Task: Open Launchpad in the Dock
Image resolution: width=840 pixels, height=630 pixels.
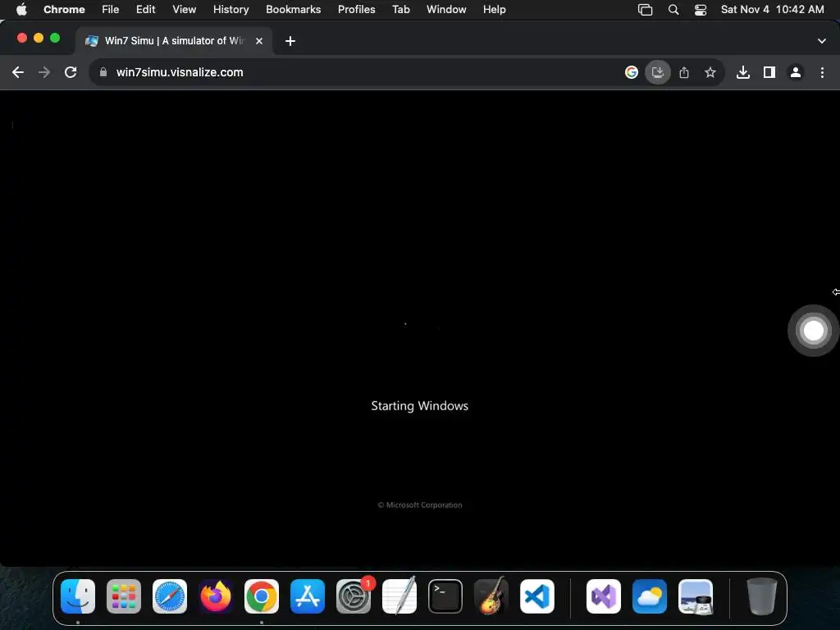Action: (x=124, y=596)
